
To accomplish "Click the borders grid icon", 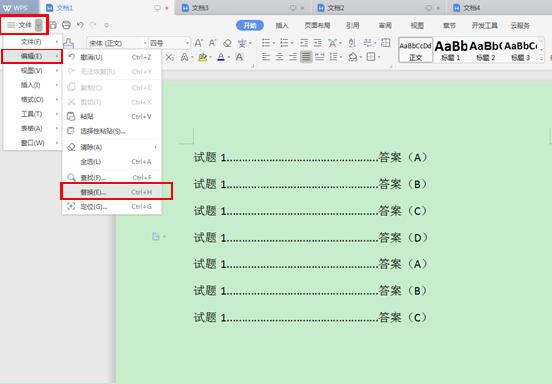I will click(x=371, y=57).
